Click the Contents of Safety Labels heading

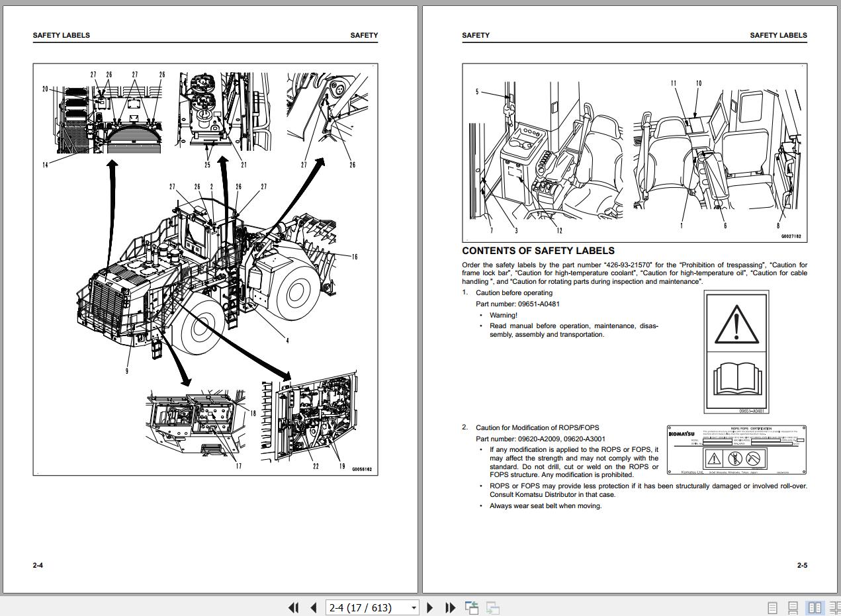(x=538, y=251)
